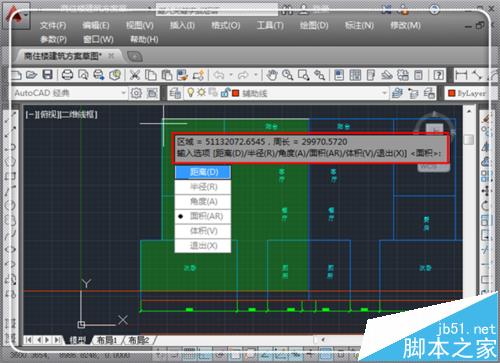Select Circle tool in draw toolbar

click(10, 204)
